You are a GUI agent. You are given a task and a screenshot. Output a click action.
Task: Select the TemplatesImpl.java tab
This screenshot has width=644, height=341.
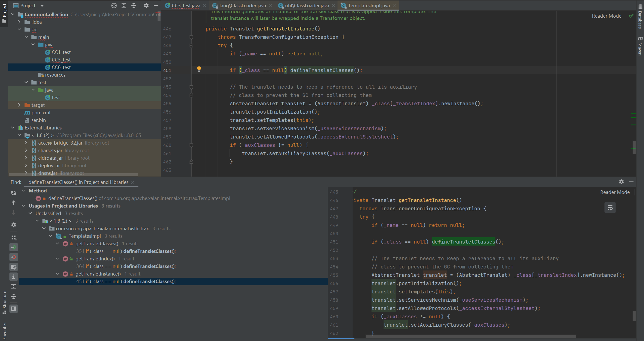(368, 6)
